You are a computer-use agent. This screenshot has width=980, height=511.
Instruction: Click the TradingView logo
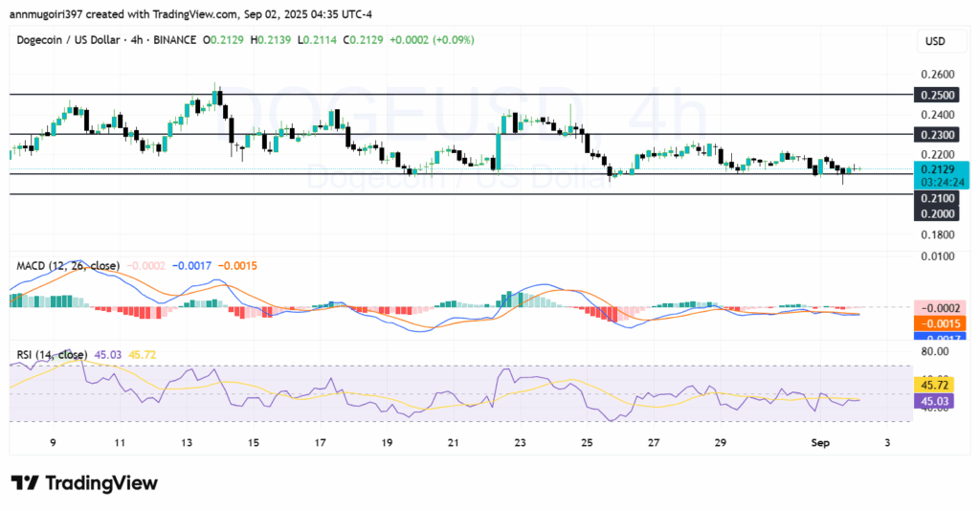pos(84,483)
